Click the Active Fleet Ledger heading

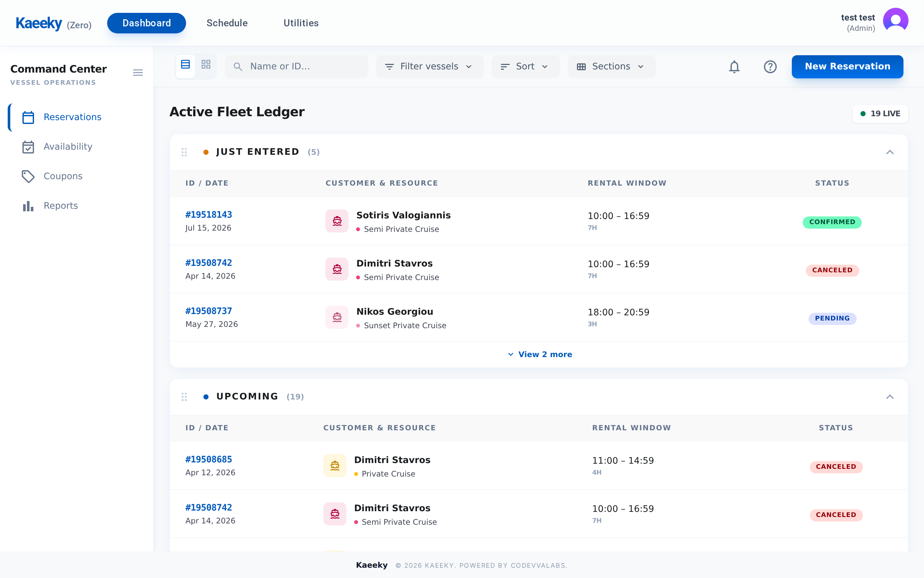237,112
